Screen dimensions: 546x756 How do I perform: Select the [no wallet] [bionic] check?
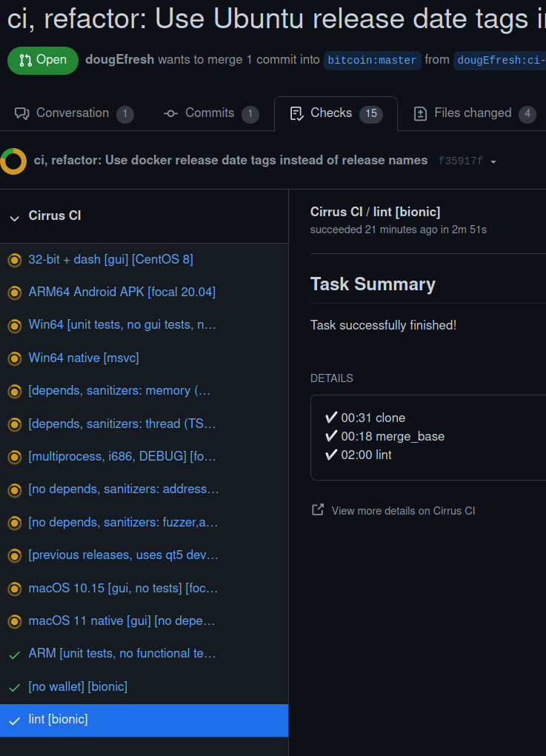click(144, 687)
